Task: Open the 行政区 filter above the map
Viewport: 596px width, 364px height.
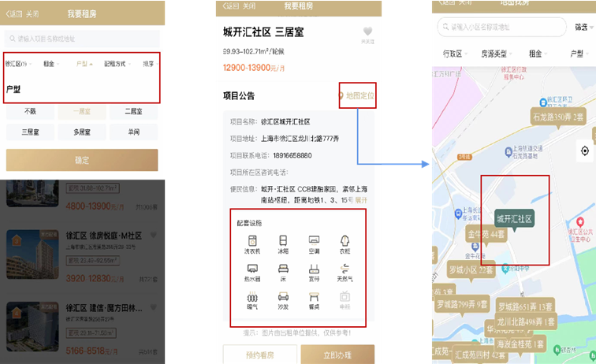Action: (453, 54)
